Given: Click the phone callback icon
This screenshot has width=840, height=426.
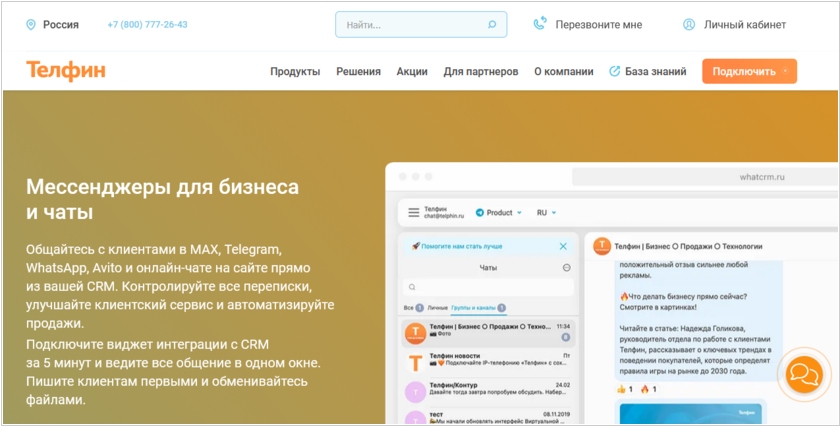Looking at the screenshot, I should pos(540,25).
